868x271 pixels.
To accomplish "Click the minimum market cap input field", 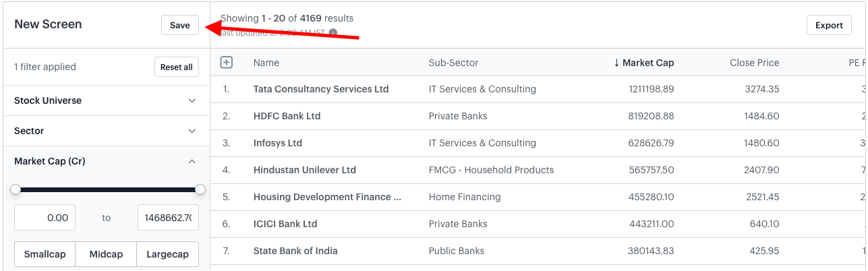I will (x=45, y=218).
